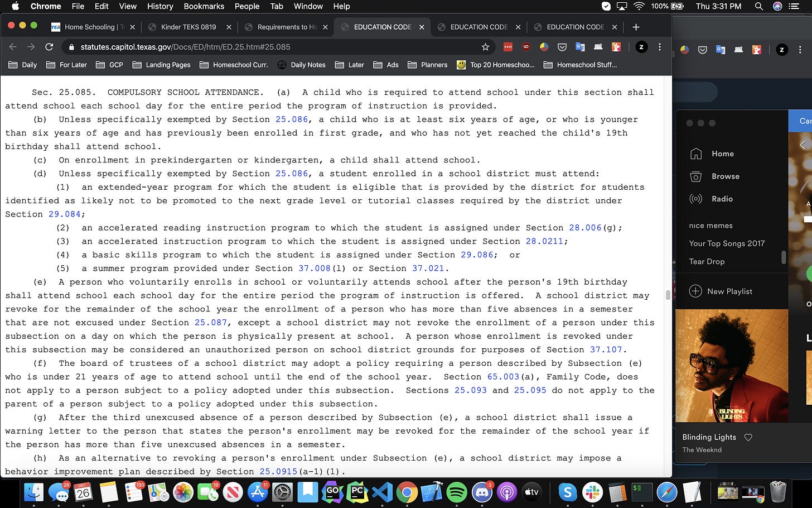Follow the 25.0915 link in subsection (h)
Viewport: 812px width, 508px height.
pyautogui.click(x=278, y=472)
